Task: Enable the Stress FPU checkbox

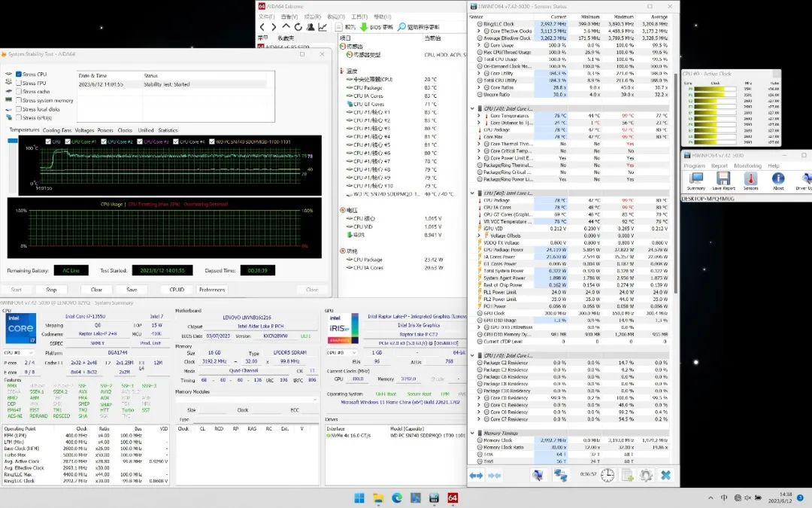Action: coord(19,83)
